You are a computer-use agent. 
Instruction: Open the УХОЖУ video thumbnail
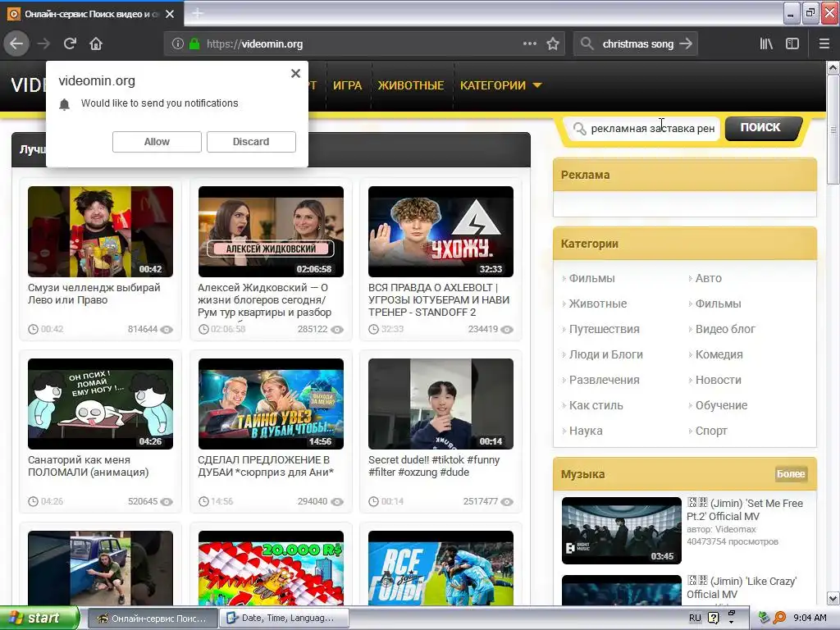pyautogui.click(x=441, y=231)
